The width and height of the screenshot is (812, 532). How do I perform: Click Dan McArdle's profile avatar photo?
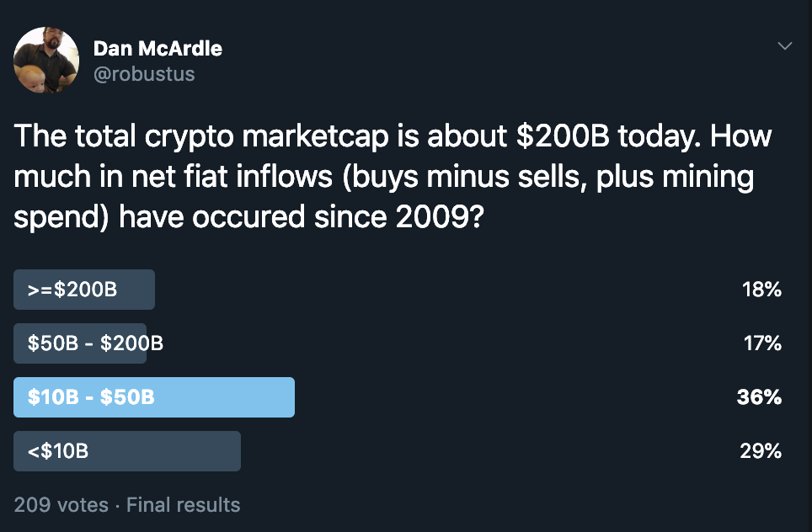46,60
